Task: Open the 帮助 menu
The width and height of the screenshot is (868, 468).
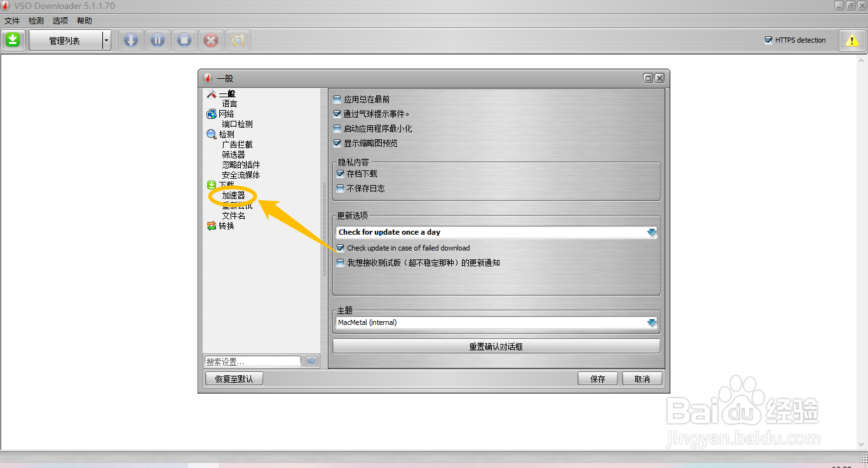Action: point(85,21)
